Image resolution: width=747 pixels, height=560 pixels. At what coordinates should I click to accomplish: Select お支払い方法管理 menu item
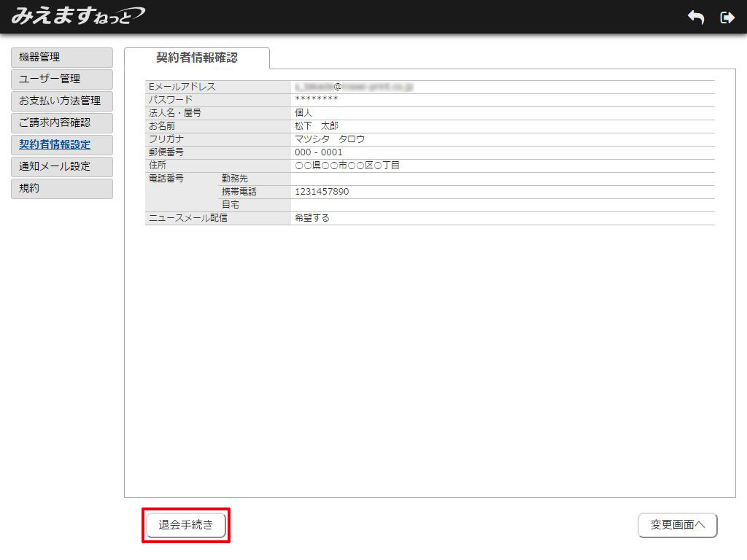point(62,101)
